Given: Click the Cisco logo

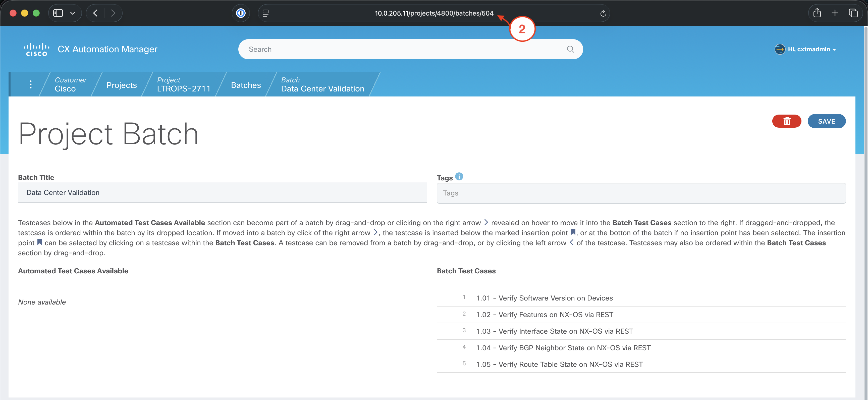Looking at the screenshot, I should [x=36, y=49].
